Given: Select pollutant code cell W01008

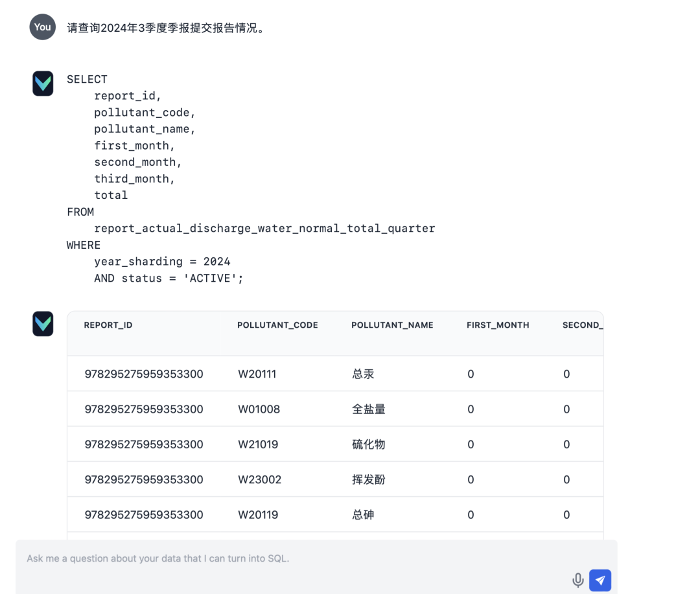Looking at the screenshot, I should [259, 409].
